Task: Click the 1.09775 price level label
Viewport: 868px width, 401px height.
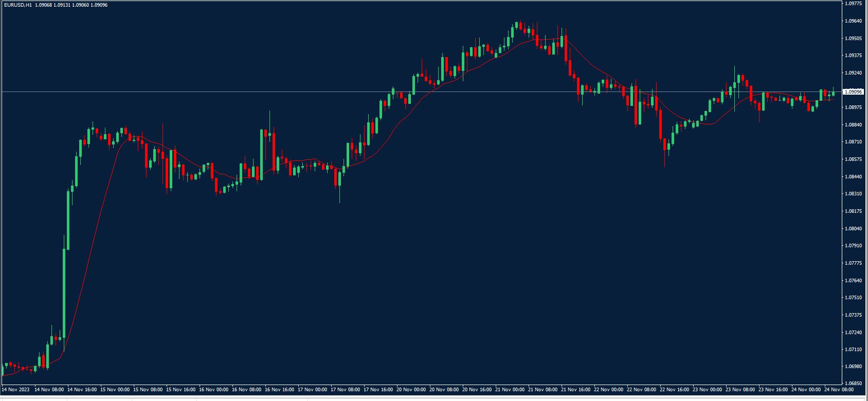Action: [853, 4]
